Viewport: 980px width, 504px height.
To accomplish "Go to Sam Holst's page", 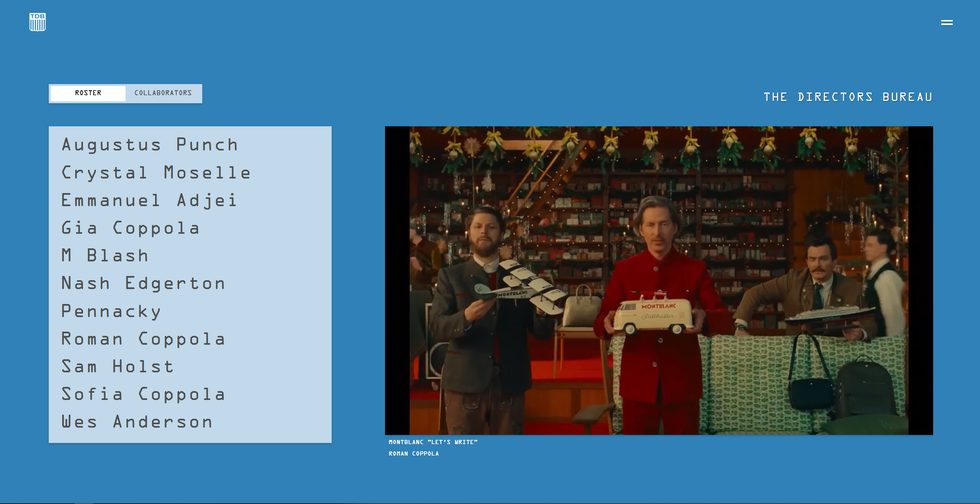I will 118,367.
